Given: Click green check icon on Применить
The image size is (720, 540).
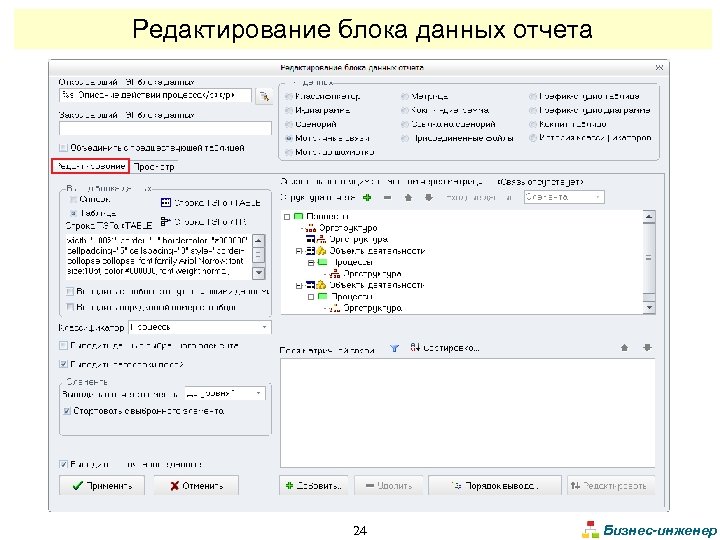Looking at the screenshot, I should click(78, 485).
